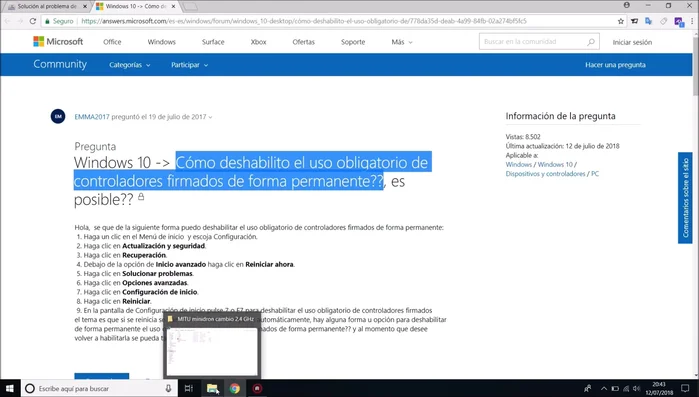Open the Xbox navigation item
Image resolution: width=699 pixels, height=397 pixels.
coord(259,42)
